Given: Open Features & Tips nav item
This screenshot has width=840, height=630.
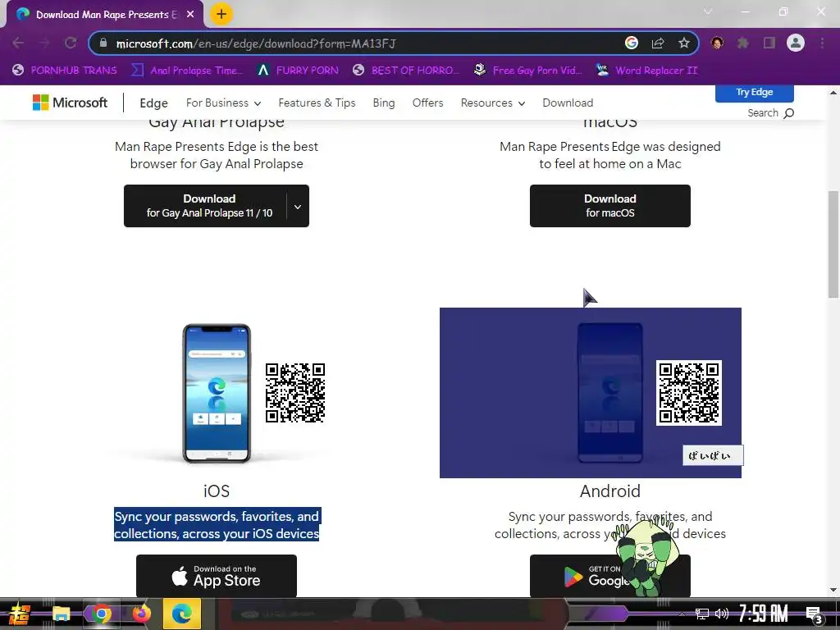Looking at the screenshot, I should [x=317, y=103].
